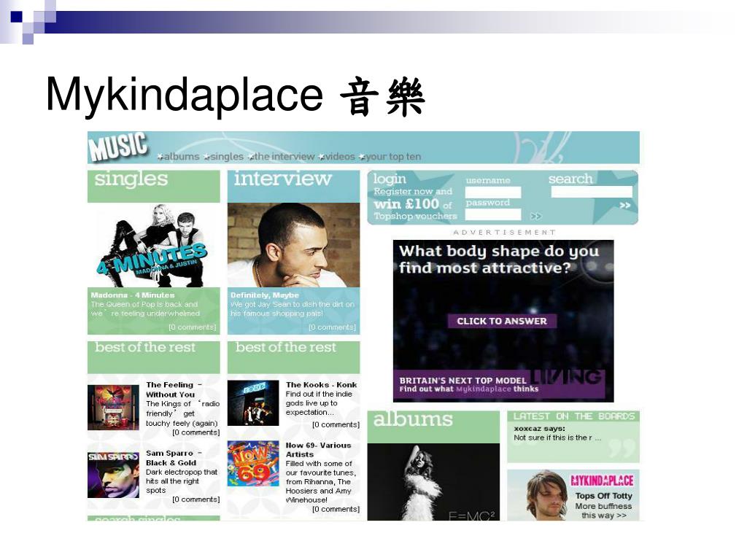
Task: Click the login heading
Action: [x=390, y=179]
